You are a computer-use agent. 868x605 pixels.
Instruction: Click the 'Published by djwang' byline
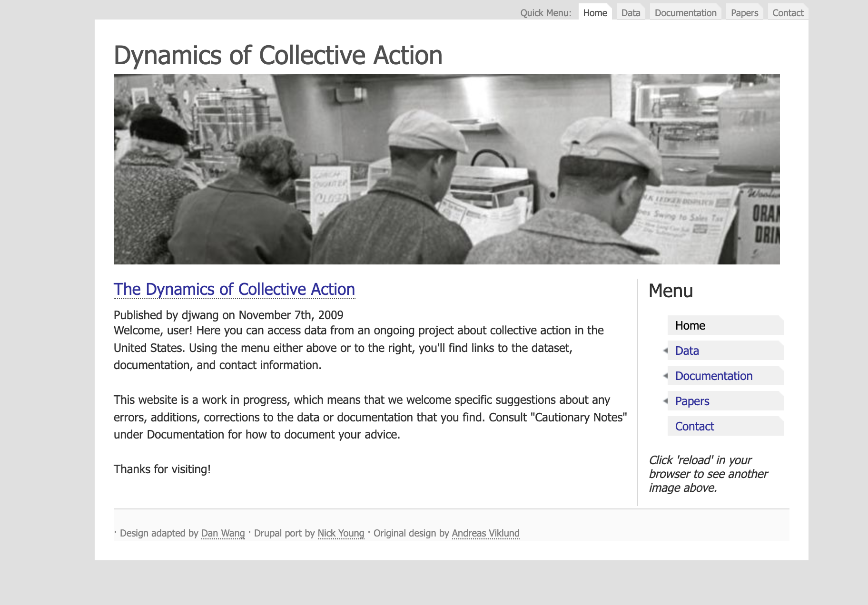coord(228,315)
